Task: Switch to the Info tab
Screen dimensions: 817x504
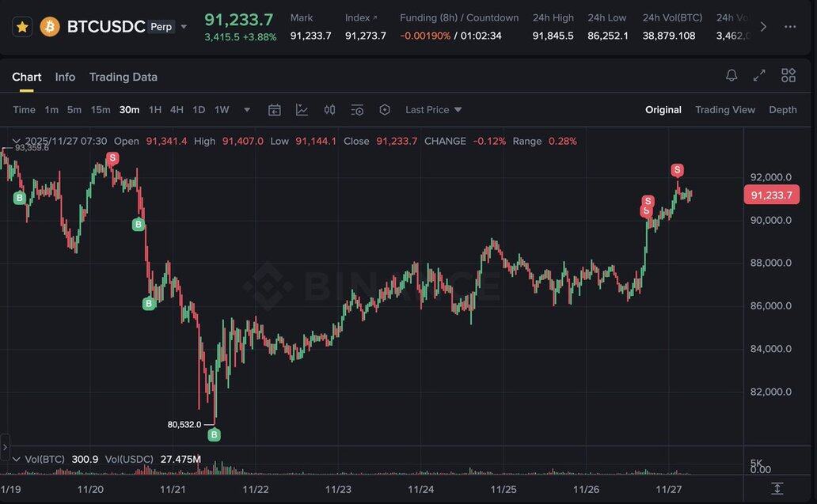Action: coord(65,77)
